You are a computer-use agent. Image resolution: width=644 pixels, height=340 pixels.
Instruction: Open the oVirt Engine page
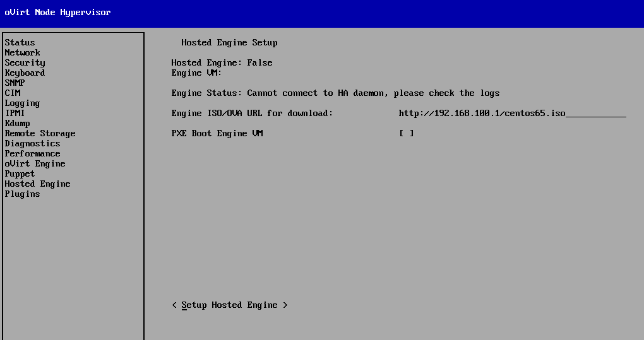pos(35,163)
